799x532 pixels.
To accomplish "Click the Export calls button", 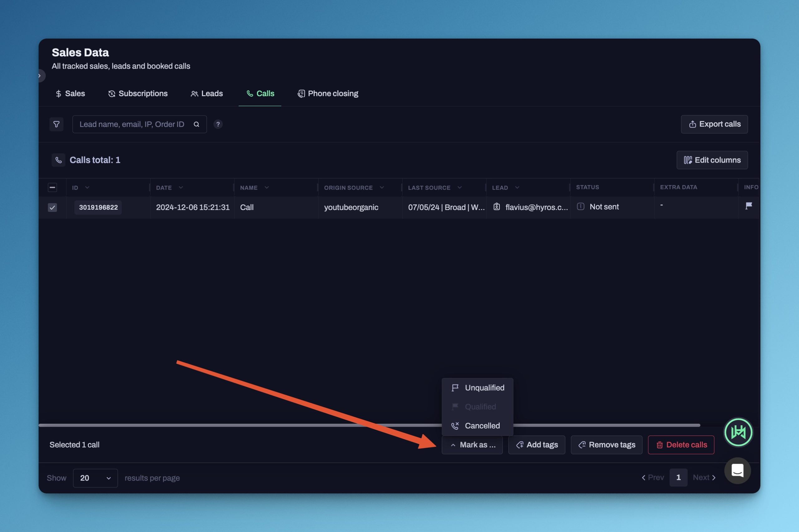I will pyautogui.click(x=714, y=124).
